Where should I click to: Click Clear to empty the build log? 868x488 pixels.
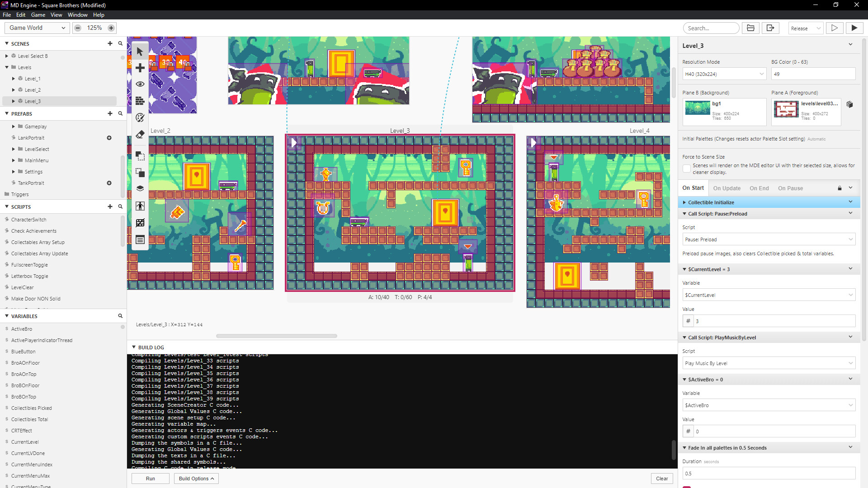(x=661, y=478)
